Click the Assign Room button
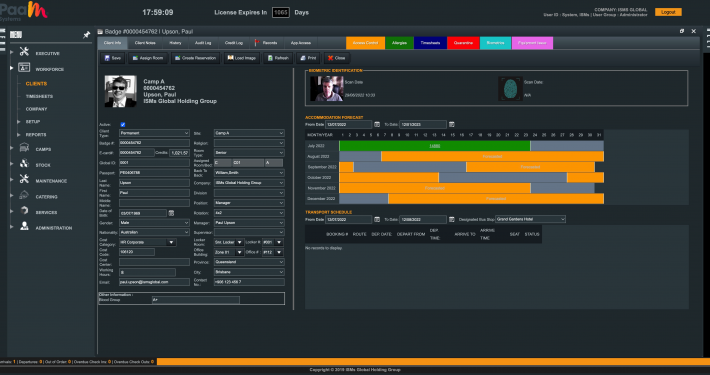The width and height of the screenshot is (710, 375). pyautogui.click(x=148, y=58)
